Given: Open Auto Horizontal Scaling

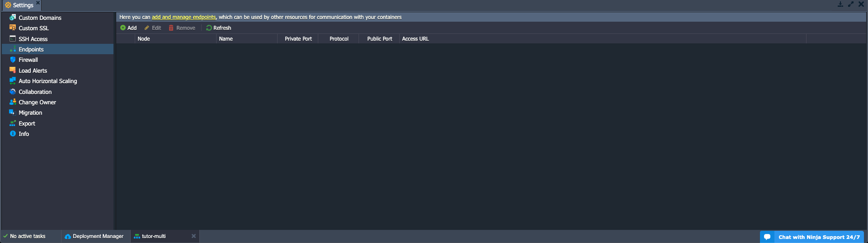Looking at the screenshot, I should (x=58, y=81).
